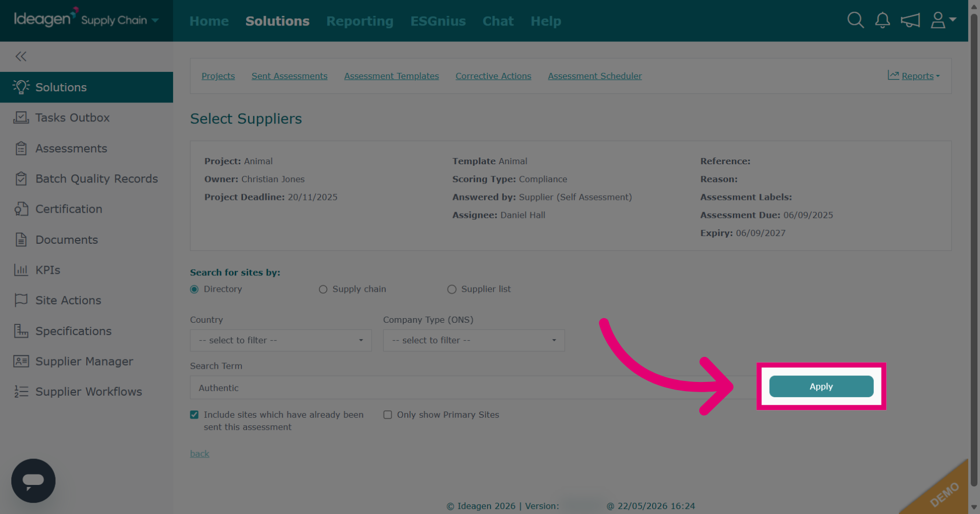980x514 pixels.
Task: Uncheck Include sites already sent assessment
Action: click(x=194, y=415)
